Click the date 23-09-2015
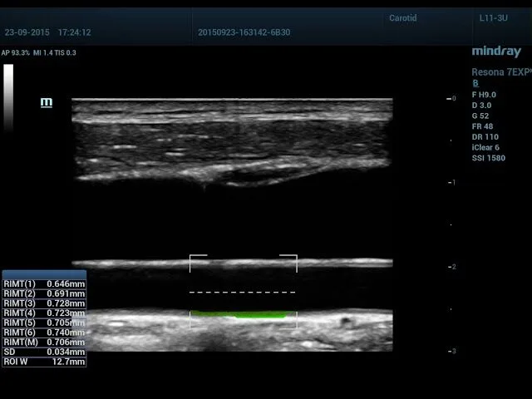 27,32
